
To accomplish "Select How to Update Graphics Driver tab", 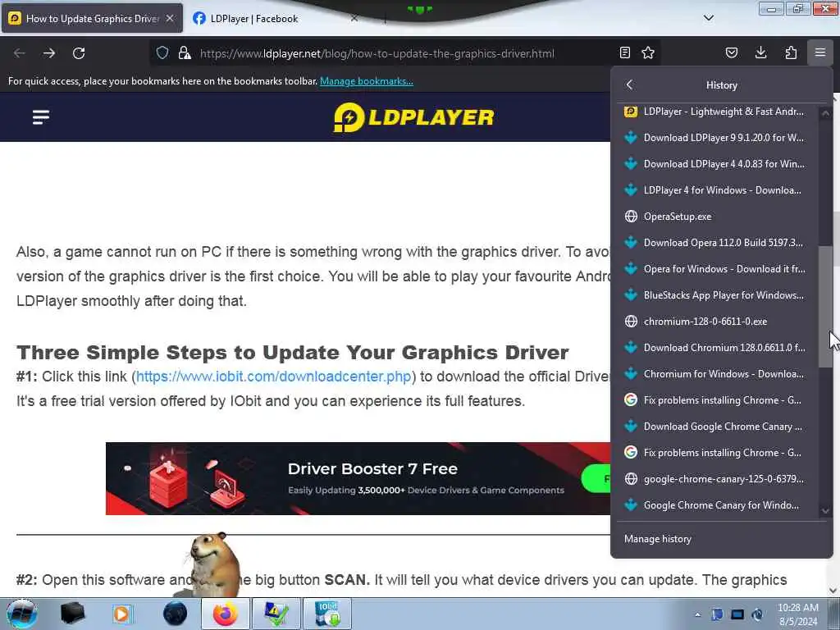I will (x=92, y=18).
